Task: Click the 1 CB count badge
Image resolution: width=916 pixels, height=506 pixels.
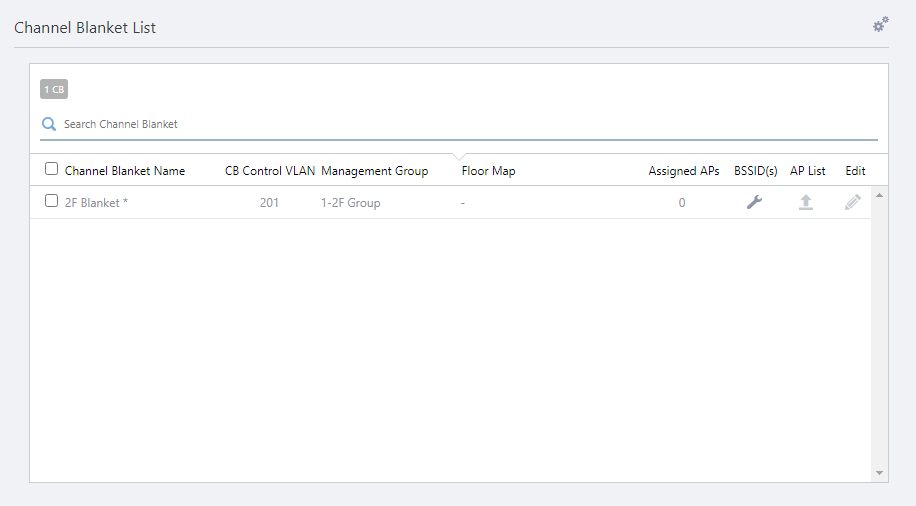Action: (54, 90)
